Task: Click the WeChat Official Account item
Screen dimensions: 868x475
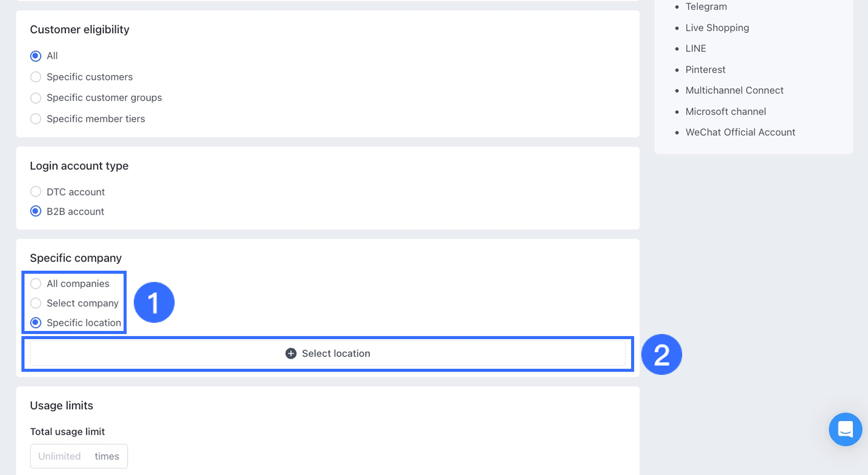Action: pos(740,132)
